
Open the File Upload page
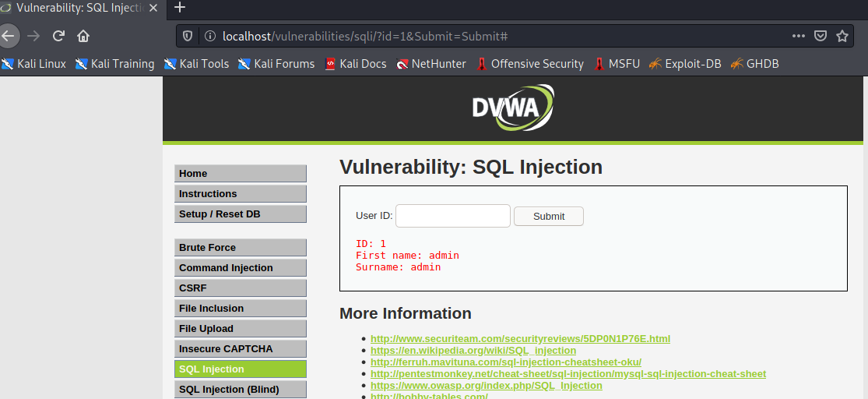tap(241, 329)
